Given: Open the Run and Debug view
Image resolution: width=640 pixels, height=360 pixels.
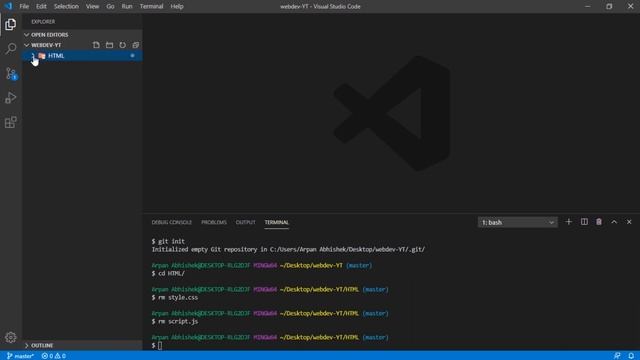Looking at the screenshot, I should pos(11,98).
